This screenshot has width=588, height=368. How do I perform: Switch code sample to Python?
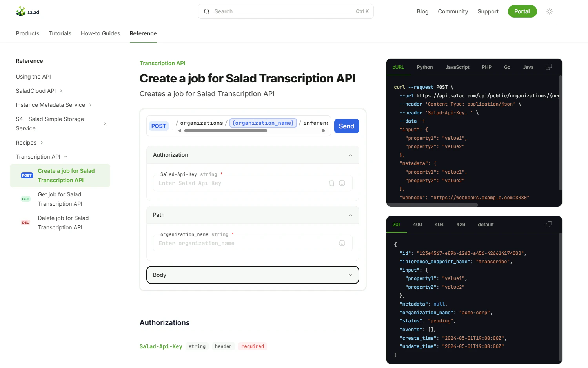point(425,67)
